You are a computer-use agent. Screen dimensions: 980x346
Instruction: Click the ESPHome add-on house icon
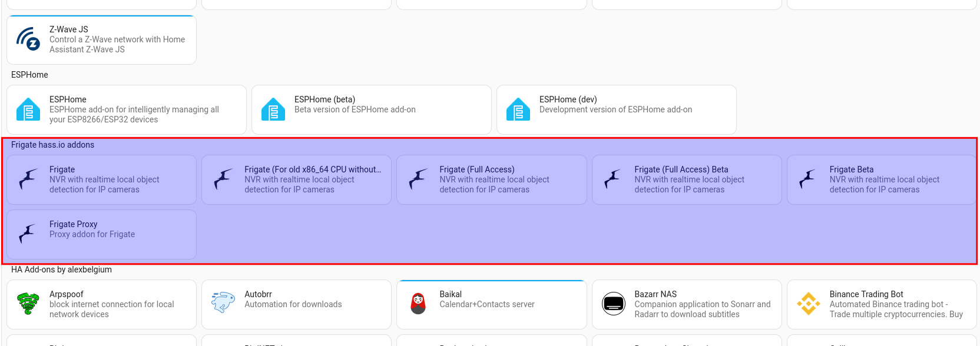[28, 109]
